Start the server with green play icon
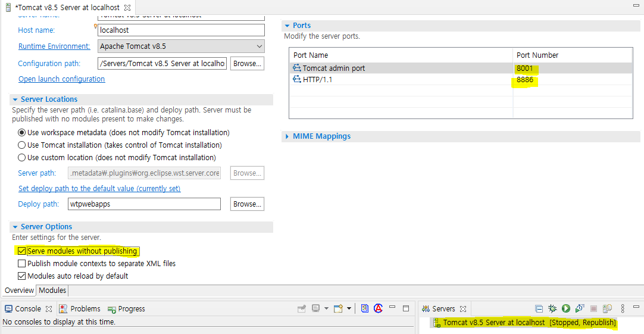This screenshot has height=334, width=644. (566, 308)
